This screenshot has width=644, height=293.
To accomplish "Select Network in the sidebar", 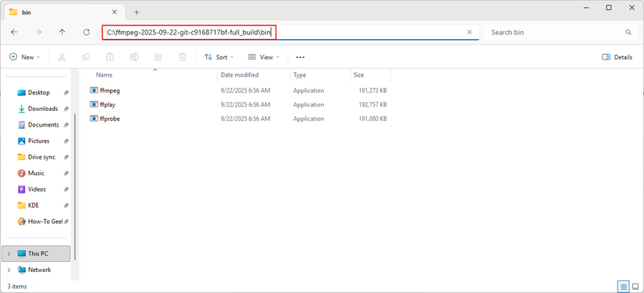I will [x=40, y=270].
